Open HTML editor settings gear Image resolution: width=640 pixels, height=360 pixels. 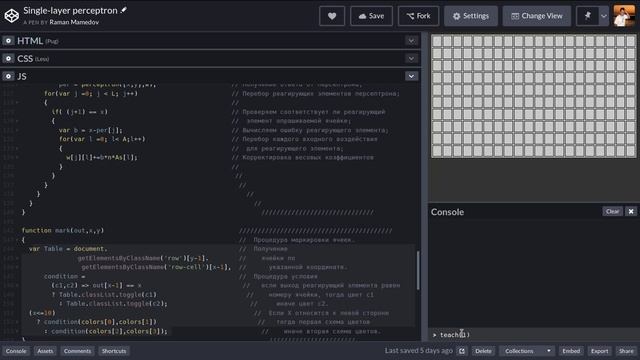tap(8, 41)
